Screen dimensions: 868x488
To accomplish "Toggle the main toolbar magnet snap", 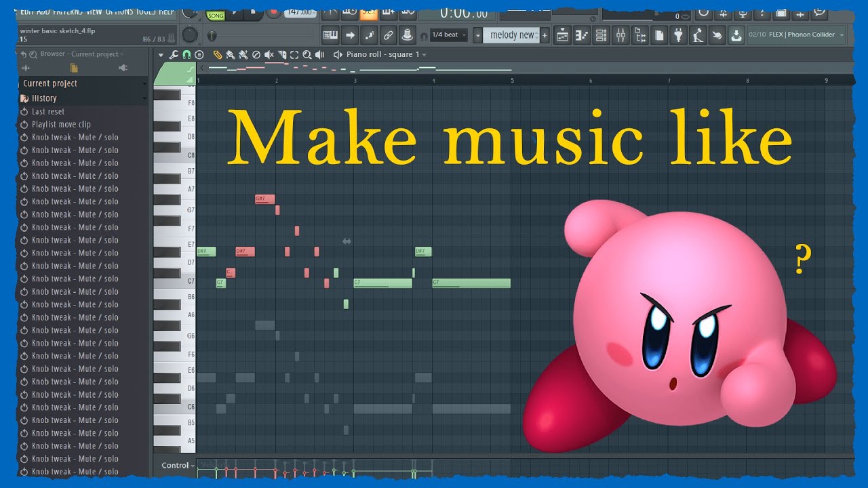I will (423, 37).
